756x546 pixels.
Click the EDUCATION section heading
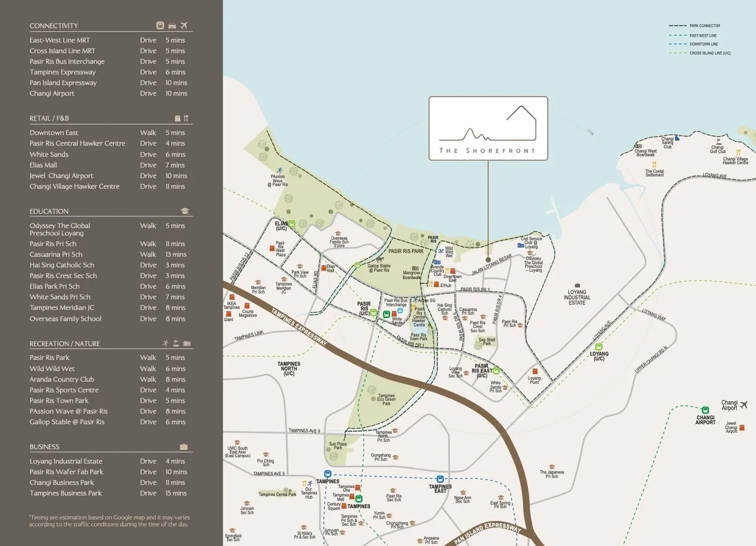coord(49,211)
